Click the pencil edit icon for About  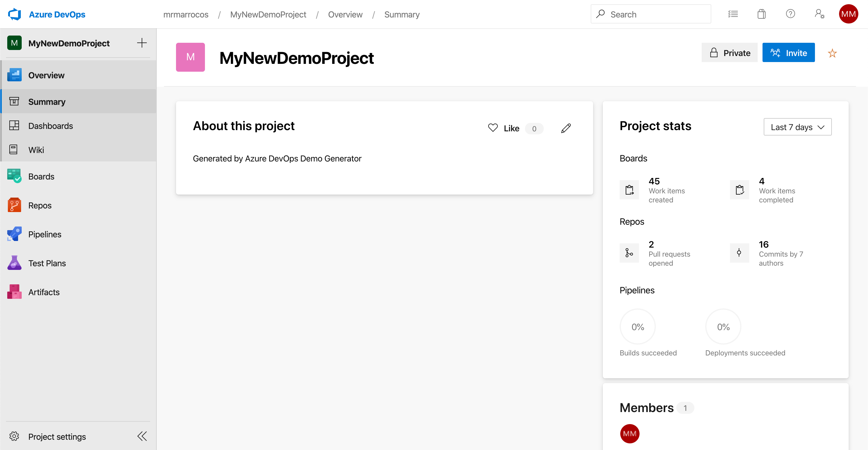566,128
